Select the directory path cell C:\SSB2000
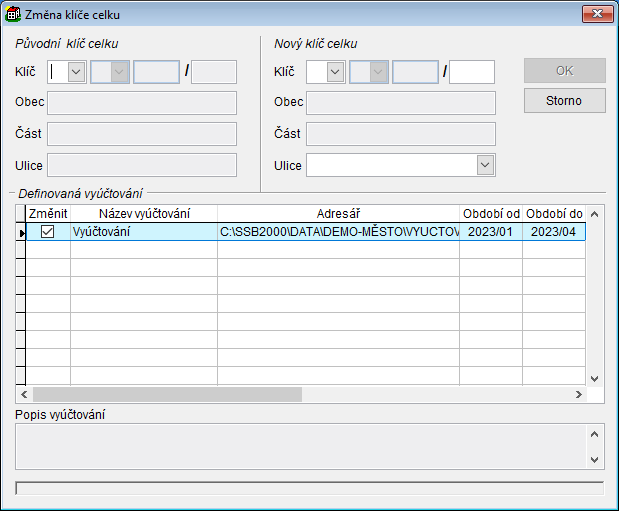 point(338,231)
